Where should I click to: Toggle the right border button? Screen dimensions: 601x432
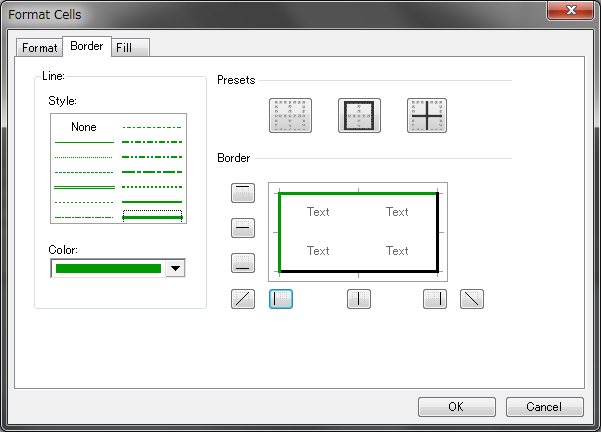click(x=435, y=299)
